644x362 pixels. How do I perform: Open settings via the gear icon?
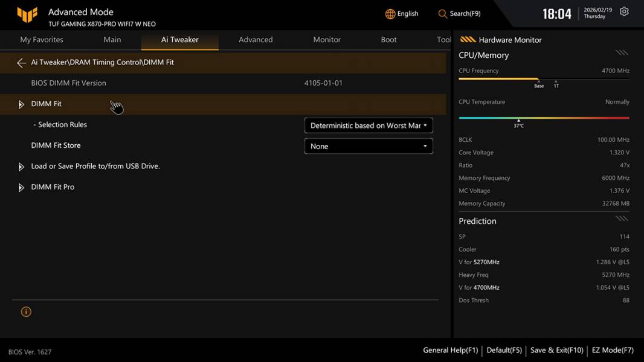(624, 12)
